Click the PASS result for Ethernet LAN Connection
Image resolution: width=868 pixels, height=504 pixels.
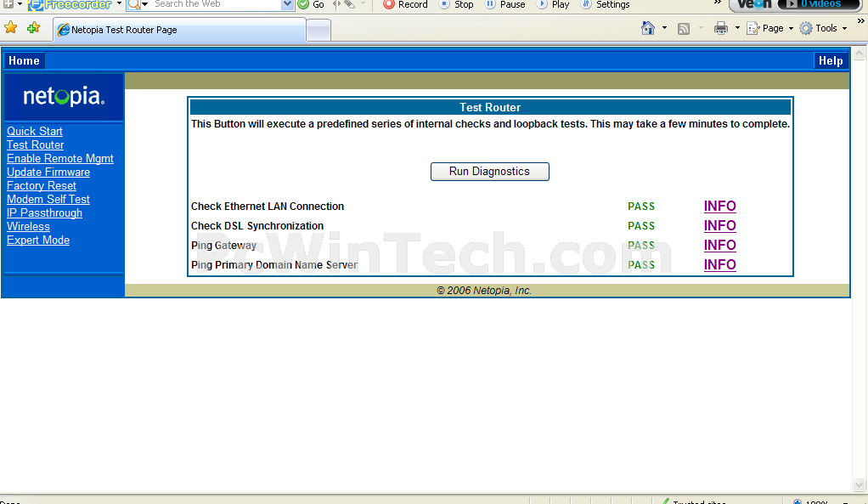pos(641,207)
